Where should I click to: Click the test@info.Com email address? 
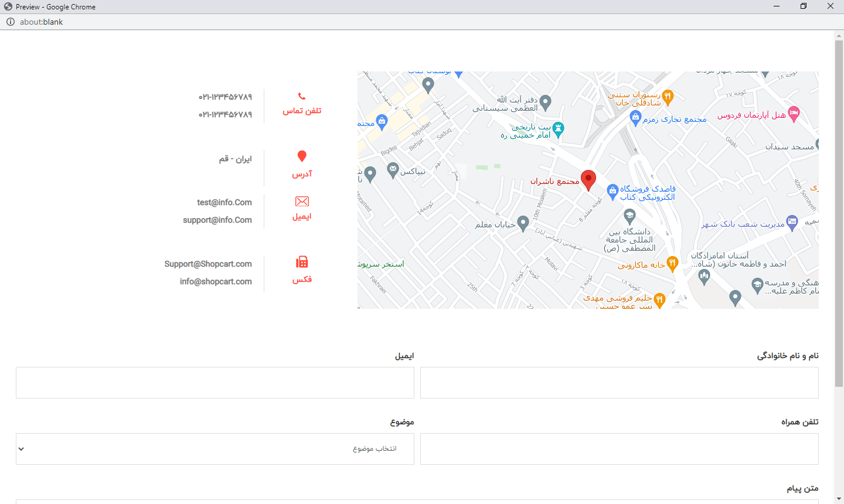[x=224, y=202]
